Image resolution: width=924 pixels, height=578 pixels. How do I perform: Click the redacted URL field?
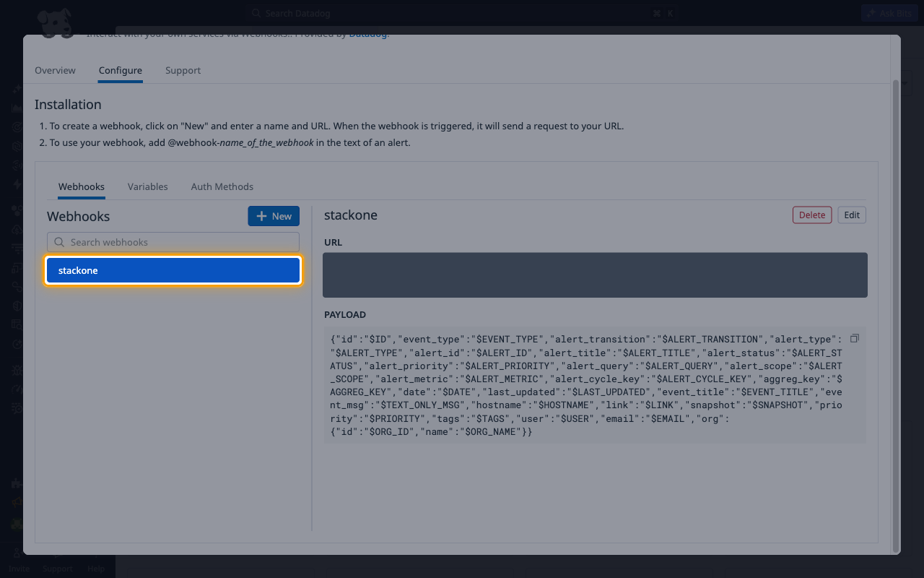(595, 275)
